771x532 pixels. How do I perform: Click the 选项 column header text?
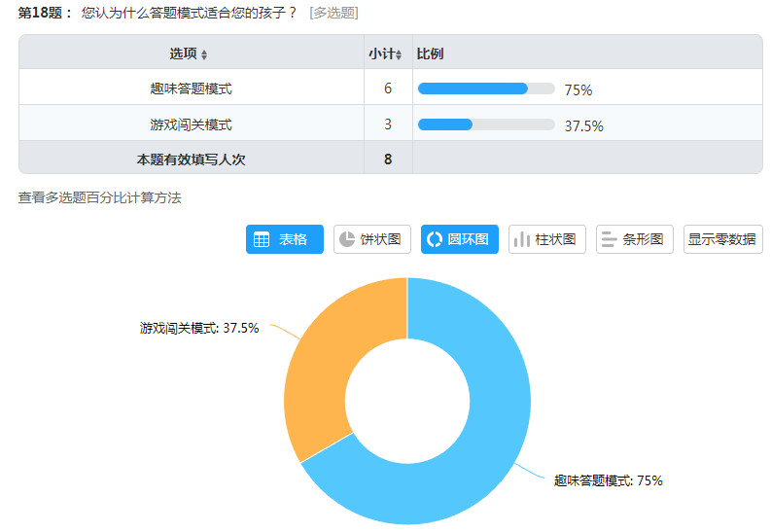tap(184, 53)
